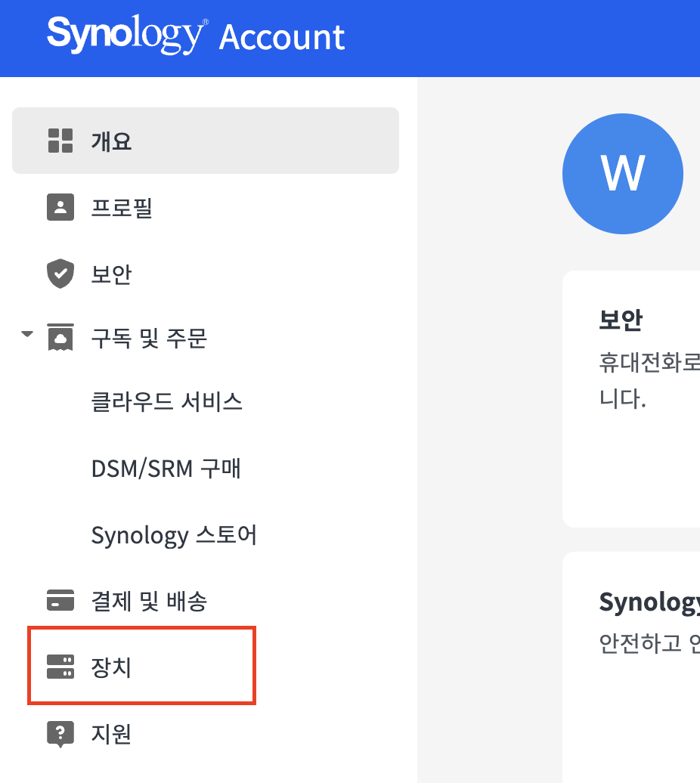Click the 프로필 profile person icon

tap(60, 207)
